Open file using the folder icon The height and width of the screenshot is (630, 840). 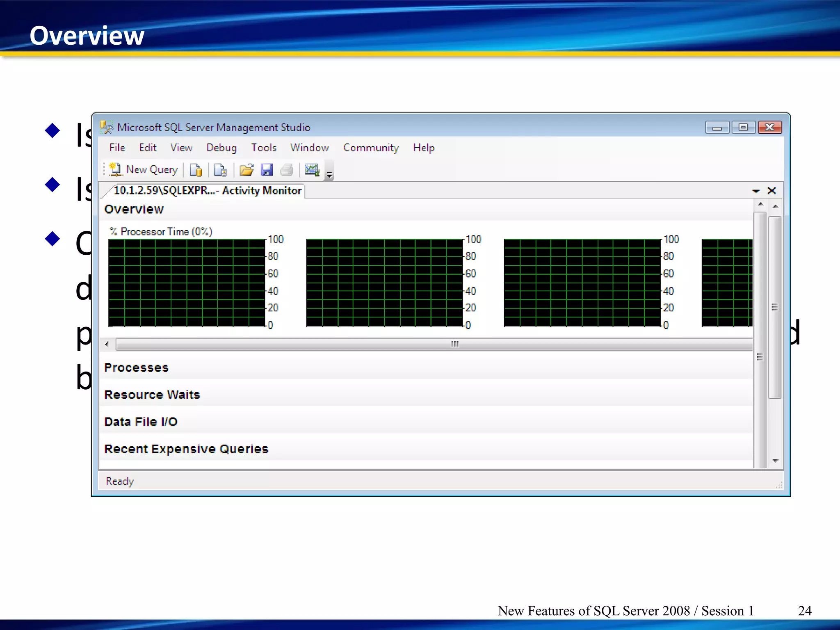[247, 170]
